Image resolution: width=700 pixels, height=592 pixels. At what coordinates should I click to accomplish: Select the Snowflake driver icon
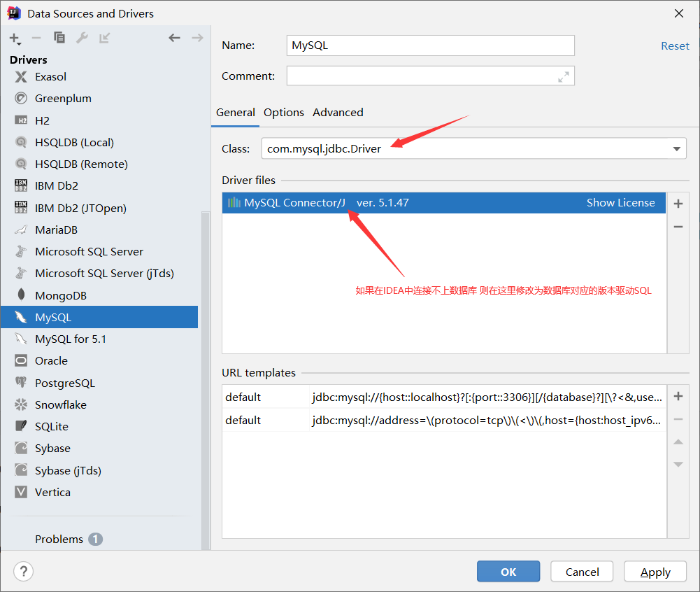(x=21, y=404)
